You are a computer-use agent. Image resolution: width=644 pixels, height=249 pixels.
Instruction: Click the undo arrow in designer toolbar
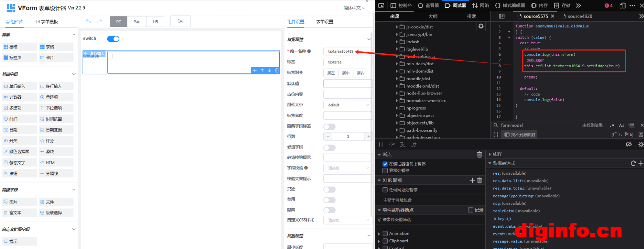point(88,22)
